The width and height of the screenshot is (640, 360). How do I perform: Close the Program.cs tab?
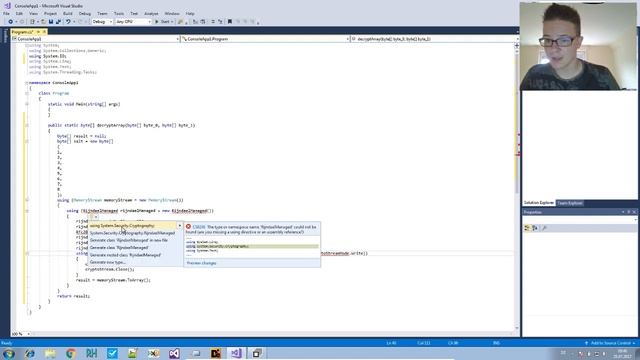click(44, 32)
